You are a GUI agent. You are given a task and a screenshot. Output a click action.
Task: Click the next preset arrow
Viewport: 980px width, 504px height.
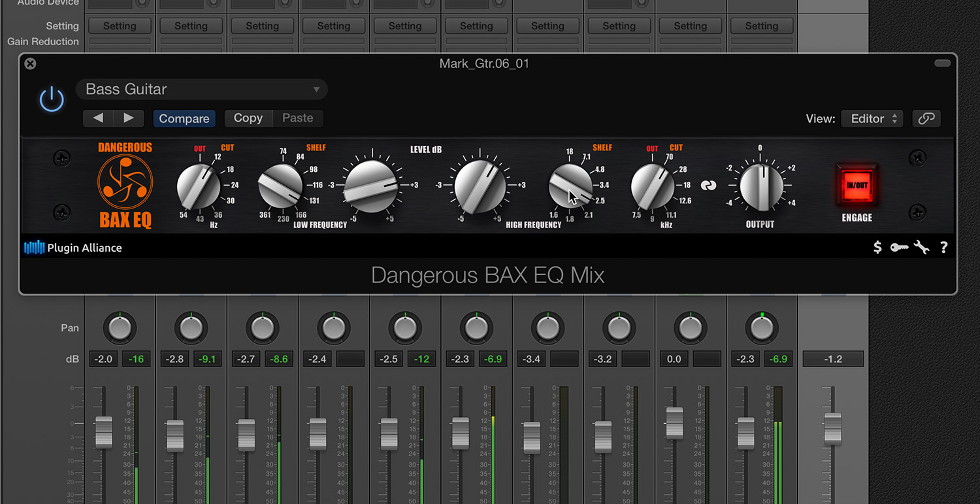[129, 118]
